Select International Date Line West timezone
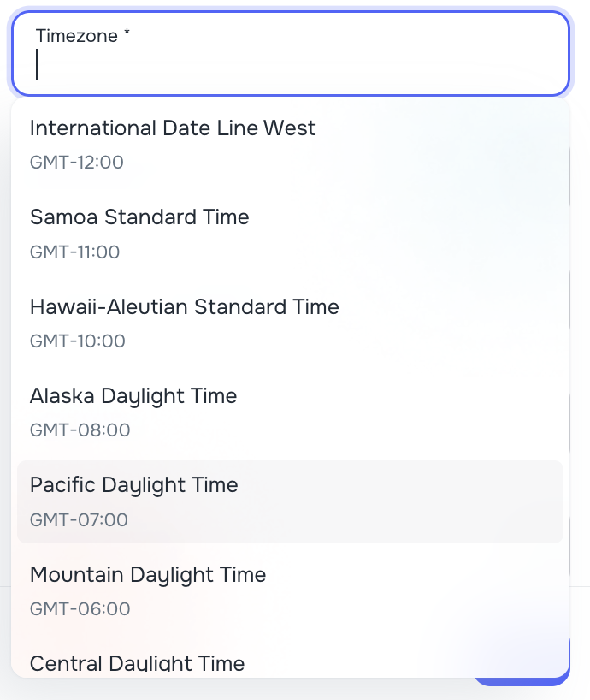The image size is (590, 700). tap(173, 128)
